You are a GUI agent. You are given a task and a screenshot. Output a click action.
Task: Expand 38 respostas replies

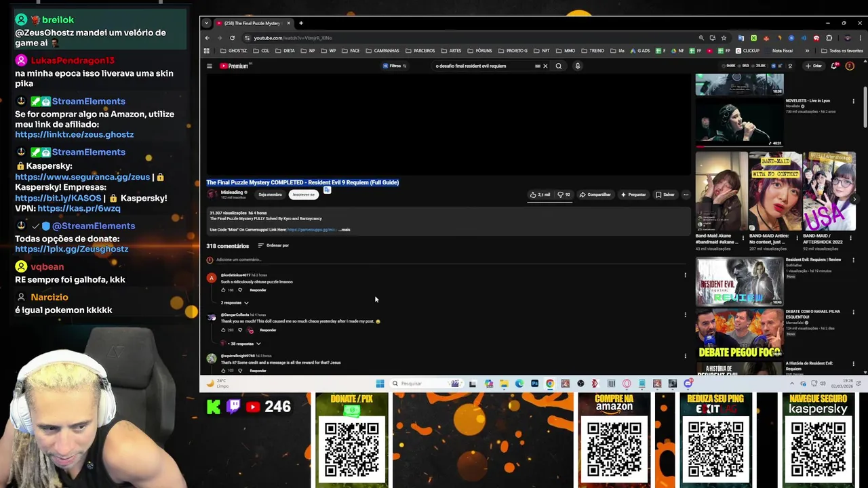pos(241,344)
